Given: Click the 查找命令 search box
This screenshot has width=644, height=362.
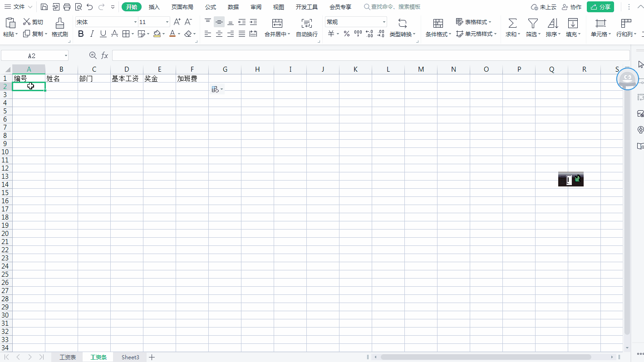Looking at the screenshot, I should point(393,7).
